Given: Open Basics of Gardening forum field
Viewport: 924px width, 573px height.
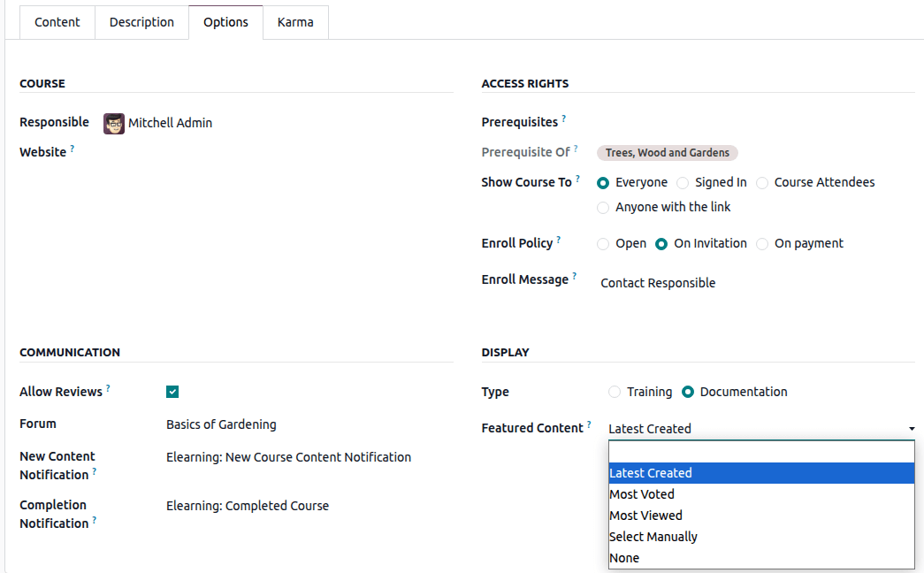Looking at the screenshot, I should point(221,424).
